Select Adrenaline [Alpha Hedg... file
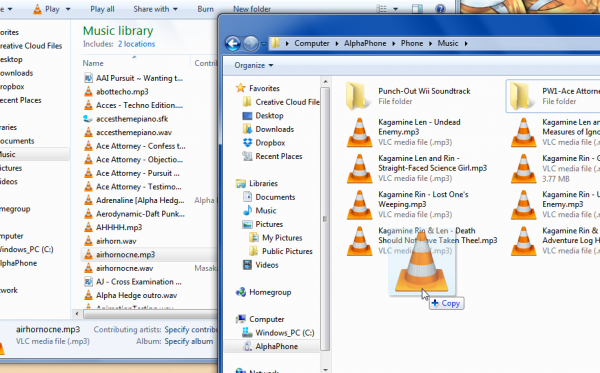 (x=134, y=200)
